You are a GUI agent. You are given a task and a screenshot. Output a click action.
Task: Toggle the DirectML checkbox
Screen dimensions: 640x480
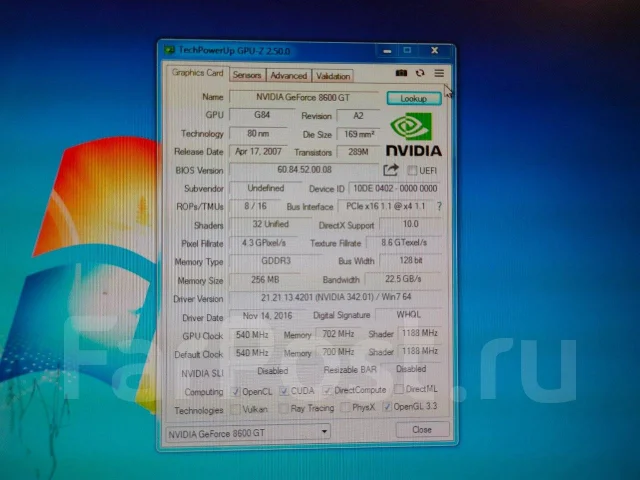click(x=399, y=389)
